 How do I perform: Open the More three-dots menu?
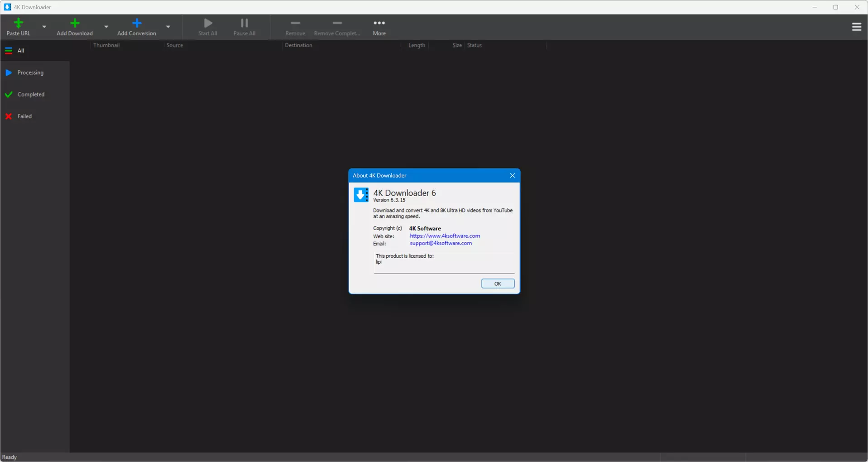pyautogui.click(x=379, y=23)
